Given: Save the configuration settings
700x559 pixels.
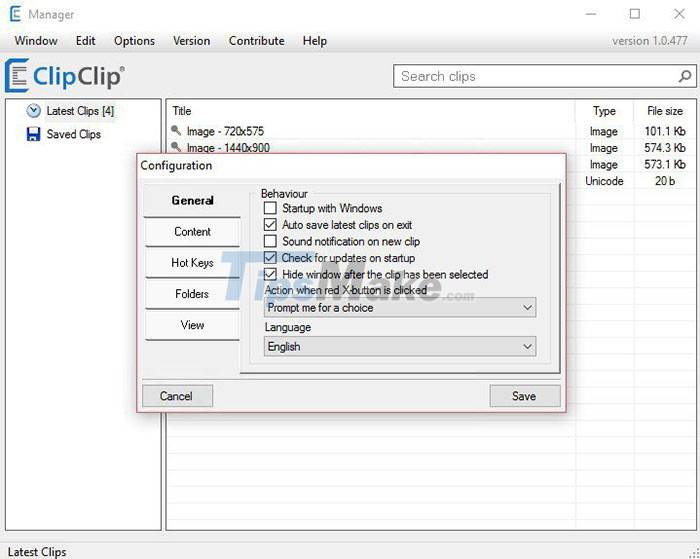Looking at the screenshot, I should coord(525,396).
